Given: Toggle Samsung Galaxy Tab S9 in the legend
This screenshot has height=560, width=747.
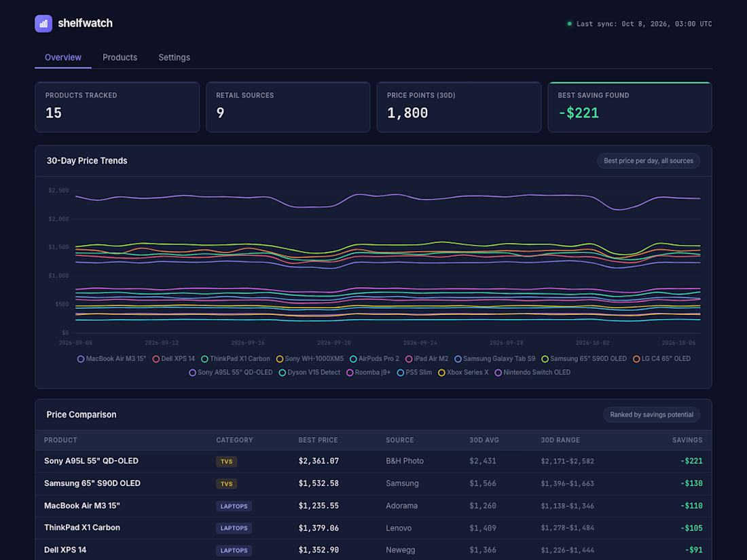Looking at the screenshot, I should tap(494, 358).
